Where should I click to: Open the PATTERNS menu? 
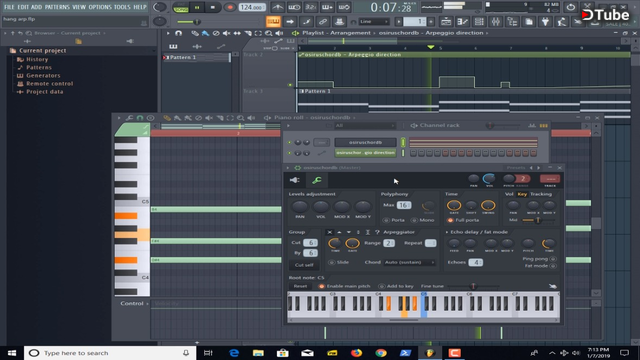point(57,7)
